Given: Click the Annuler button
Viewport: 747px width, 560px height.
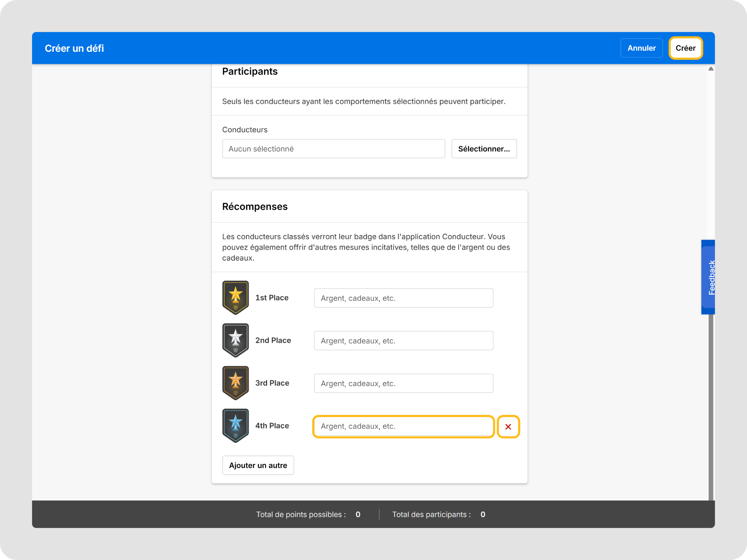Looking at the screenshot, I should tap(642, 48).
